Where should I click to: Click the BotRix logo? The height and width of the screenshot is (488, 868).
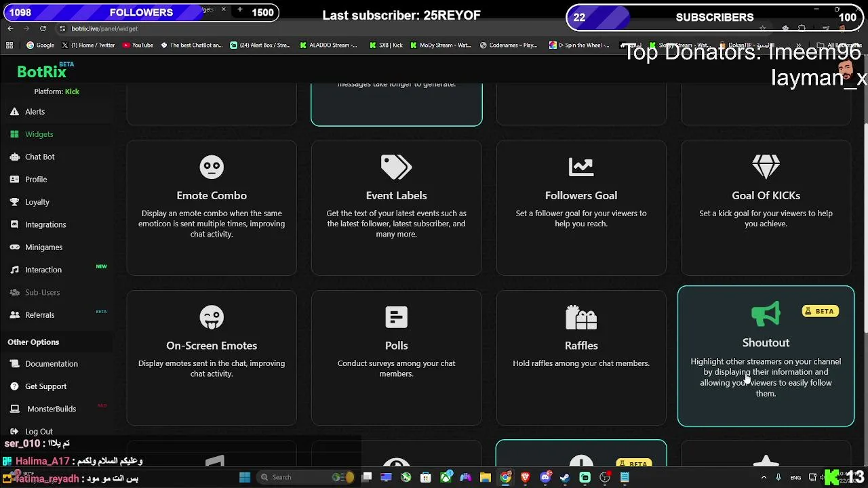click(41, 71)
